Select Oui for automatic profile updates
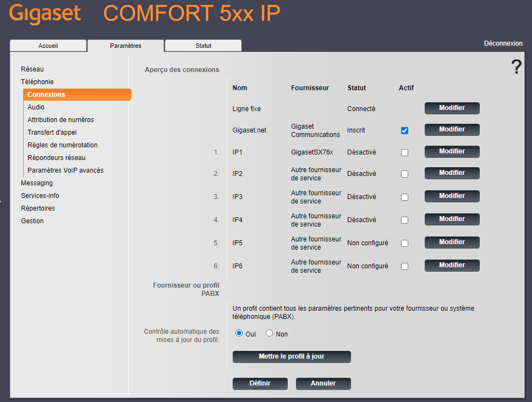The width and height of the screenshot is (532, 402). 239,333
